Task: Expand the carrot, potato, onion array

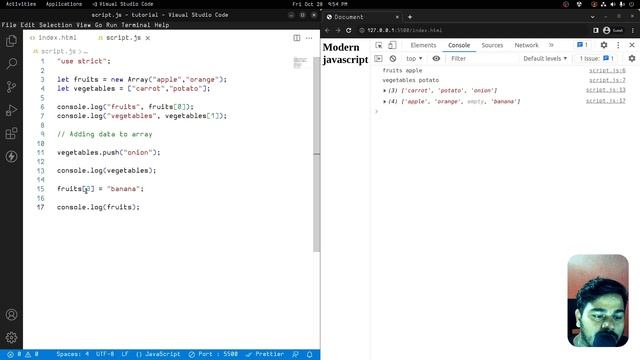Action: click(384, 91)
